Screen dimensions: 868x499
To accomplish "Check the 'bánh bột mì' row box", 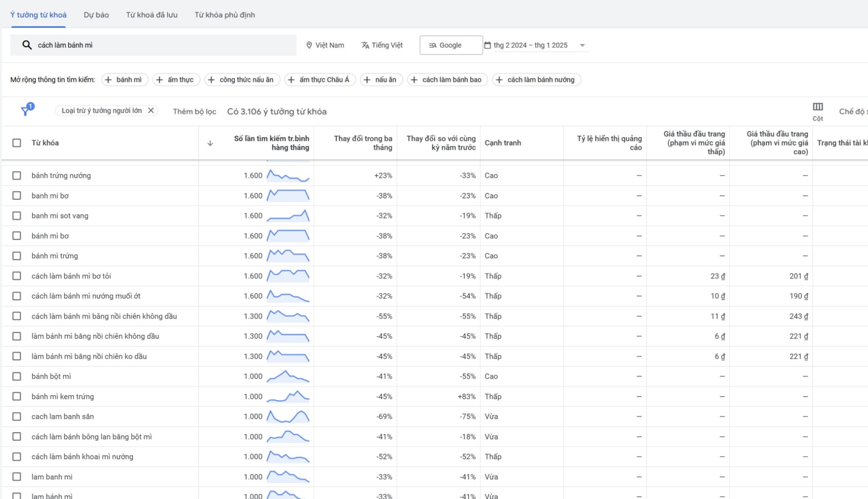I will click(17, 376).
